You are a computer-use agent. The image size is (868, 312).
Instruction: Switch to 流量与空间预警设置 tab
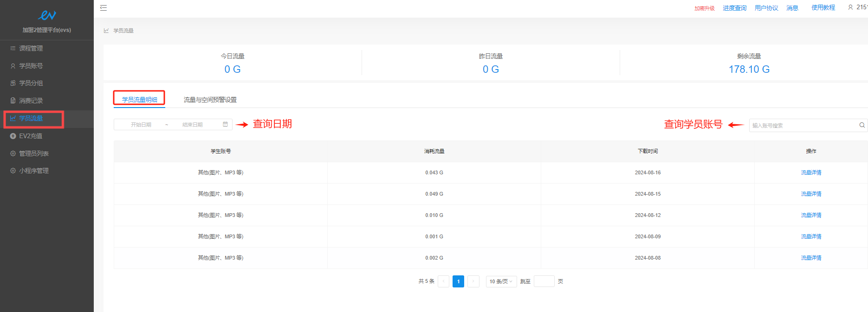(210, 100)
